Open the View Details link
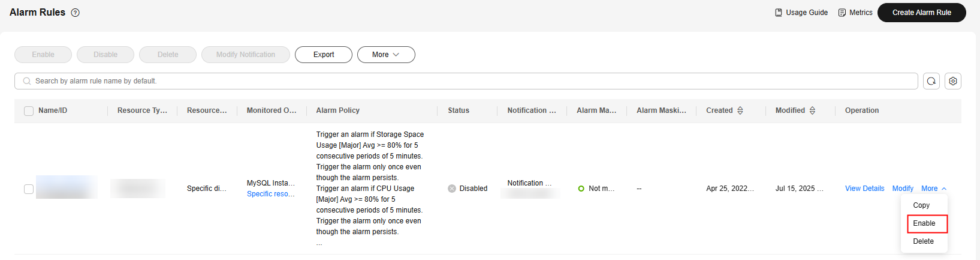The width and height of the screenshot is (980, 260). [865, 189]
